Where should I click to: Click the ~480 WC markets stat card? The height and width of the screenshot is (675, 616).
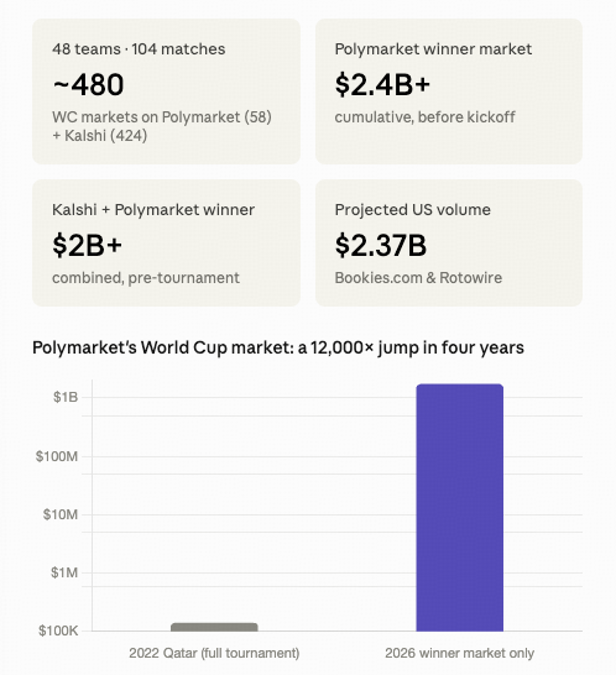click(166, 91)
